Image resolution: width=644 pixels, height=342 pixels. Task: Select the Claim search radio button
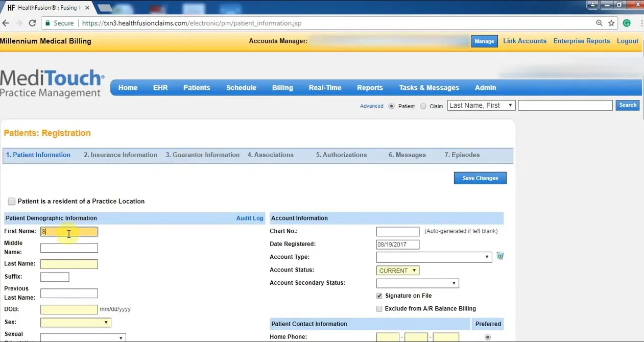pos(423,106)
